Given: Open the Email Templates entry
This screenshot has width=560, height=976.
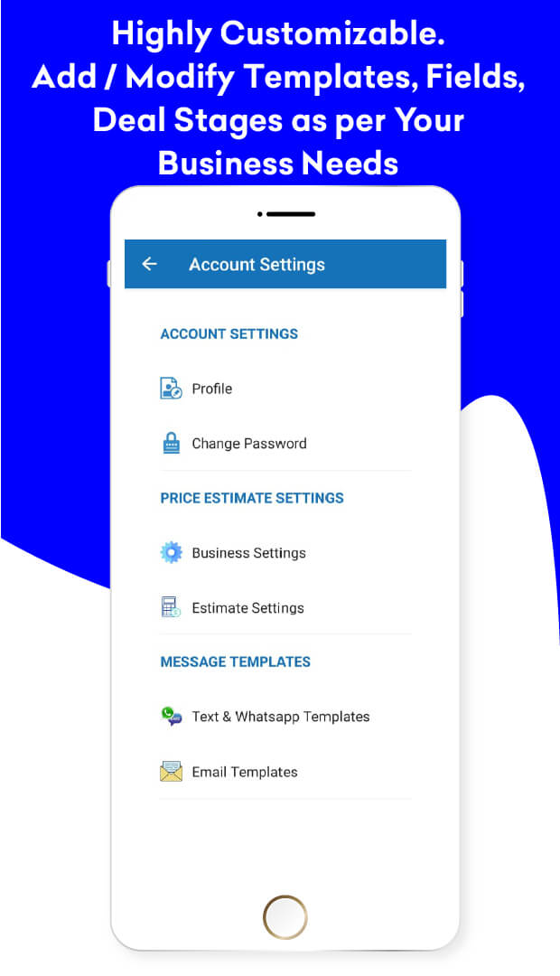Looking at the screenshot, I should point(285,772).
